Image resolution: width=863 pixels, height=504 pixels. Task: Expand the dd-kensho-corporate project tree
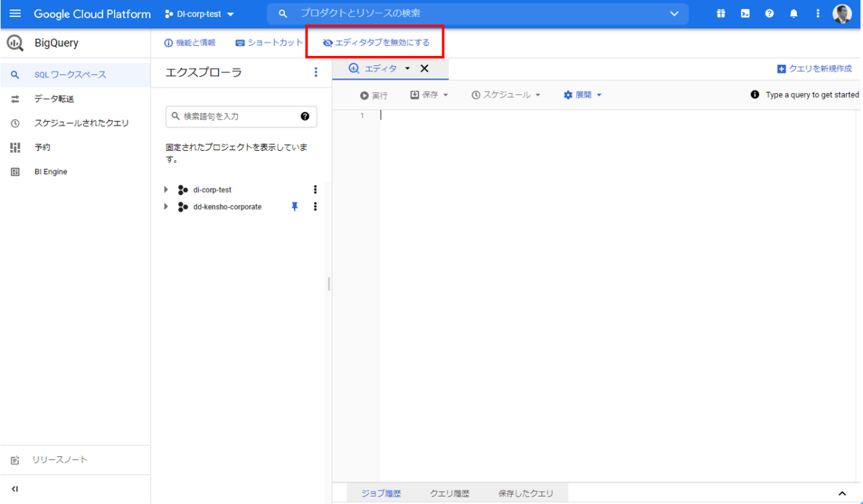167,207
